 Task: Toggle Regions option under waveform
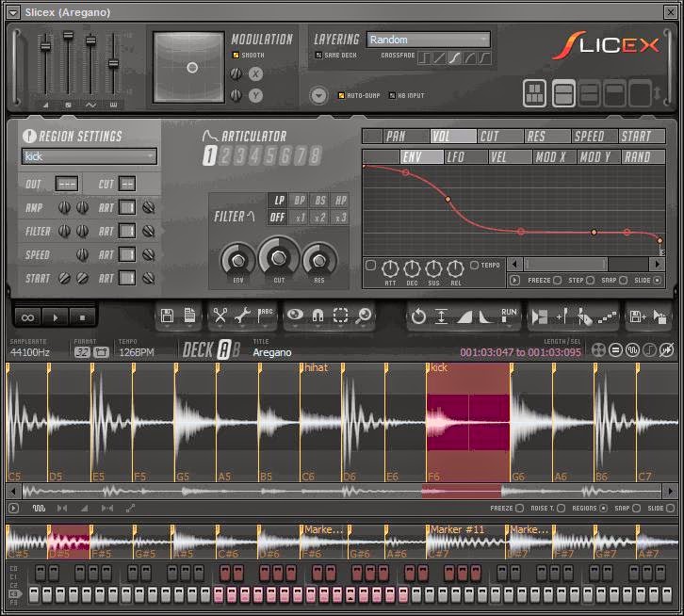[603, 509]
